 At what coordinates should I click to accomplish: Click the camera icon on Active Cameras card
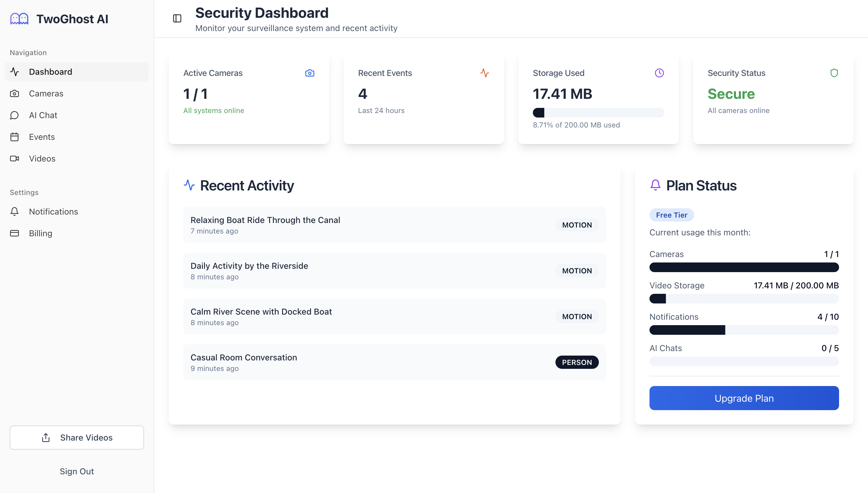point(310,73)
